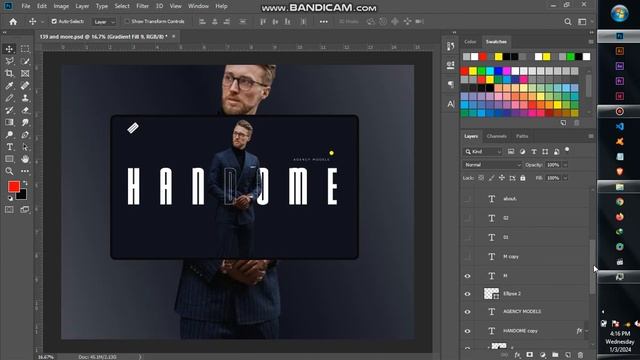Open the blend mode Normal dropdown
Viewport: 640px width, 360px height.
pyautogui.click(x=492, y=165)
